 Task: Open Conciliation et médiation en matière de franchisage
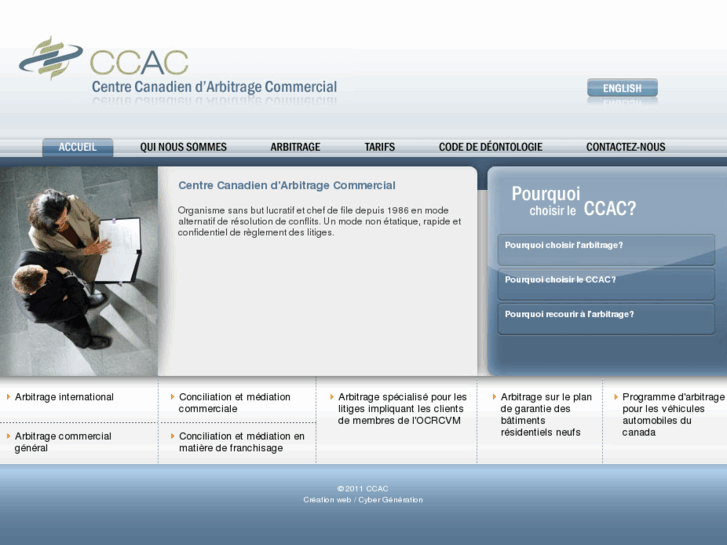(242, 442)
